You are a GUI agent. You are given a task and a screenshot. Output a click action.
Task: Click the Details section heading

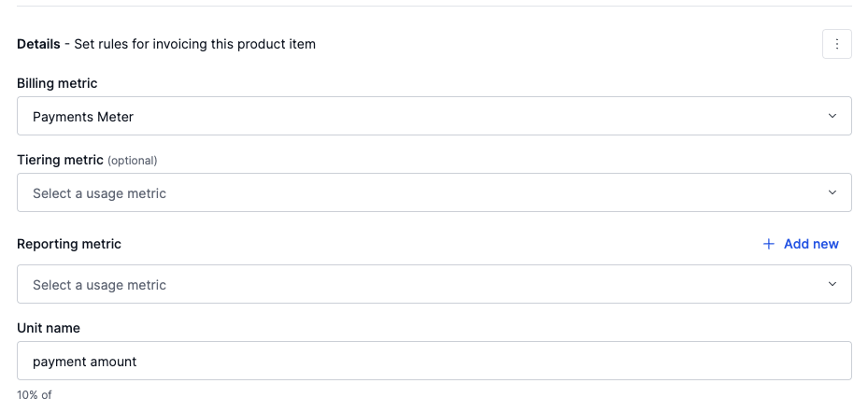tap(38, 44)
